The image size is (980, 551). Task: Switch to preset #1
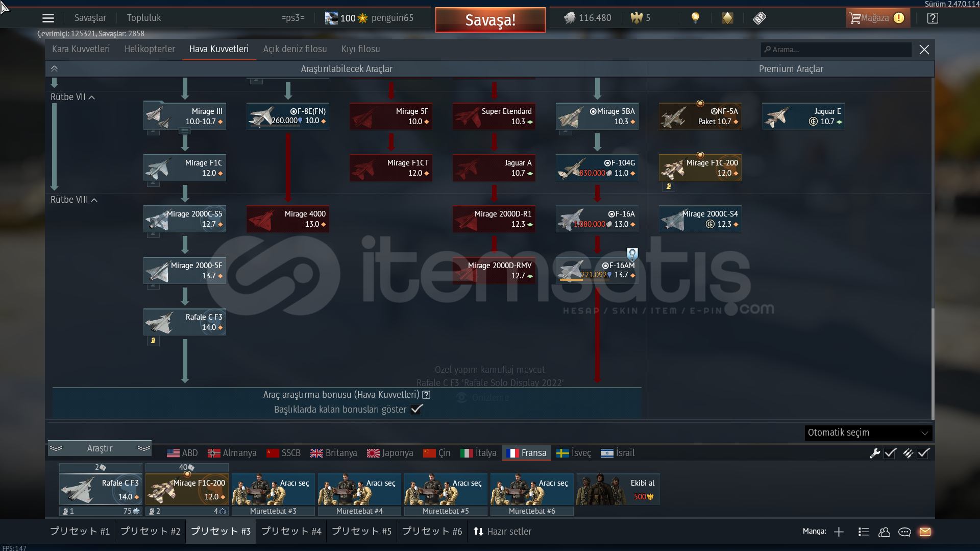point(80,532)
